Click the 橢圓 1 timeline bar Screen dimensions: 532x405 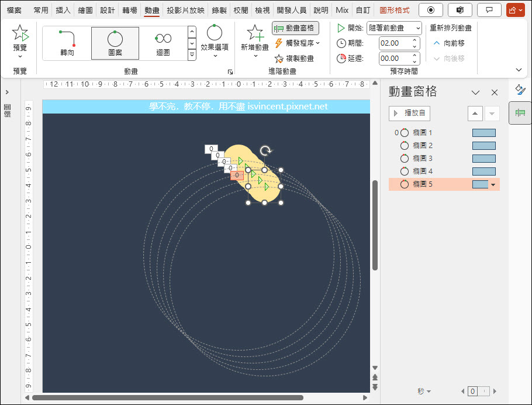[484, 133]
